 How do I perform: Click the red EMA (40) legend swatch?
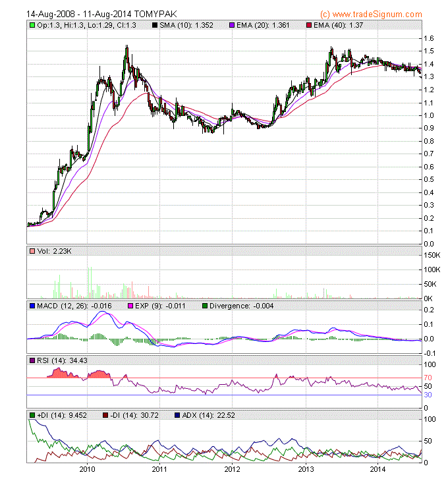click(309, 25)
